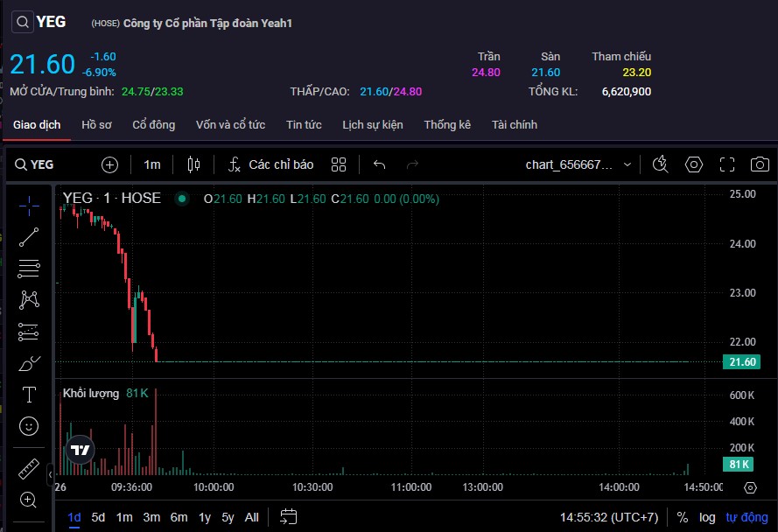This screenshot has width=778, height=532.
Task: Select the trend line drawing tool
Action: pos(29,236)
